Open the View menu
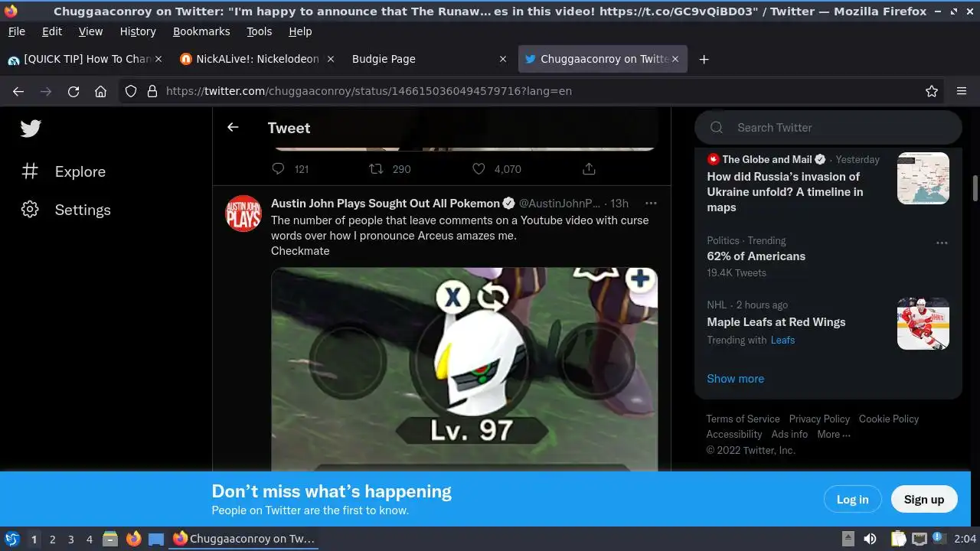The height and width of the screenshot is (551, 980). click(90, 31)
